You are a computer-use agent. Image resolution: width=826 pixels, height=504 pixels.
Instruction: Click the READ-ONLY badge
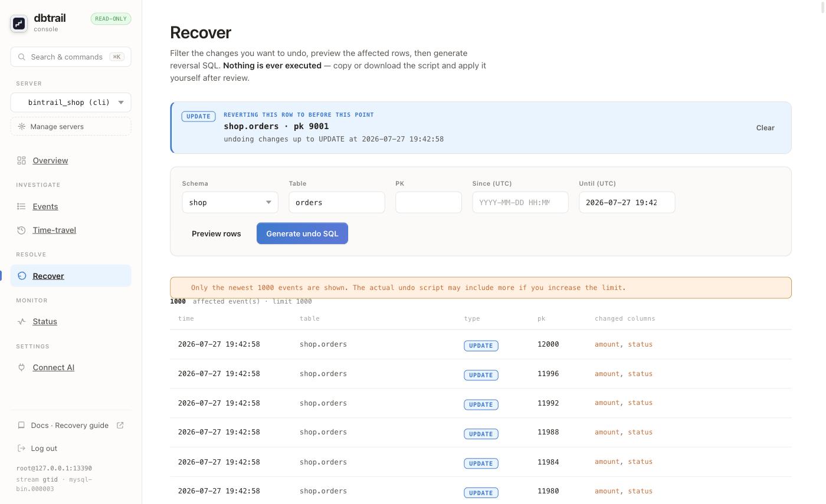(x=111, y=19)
